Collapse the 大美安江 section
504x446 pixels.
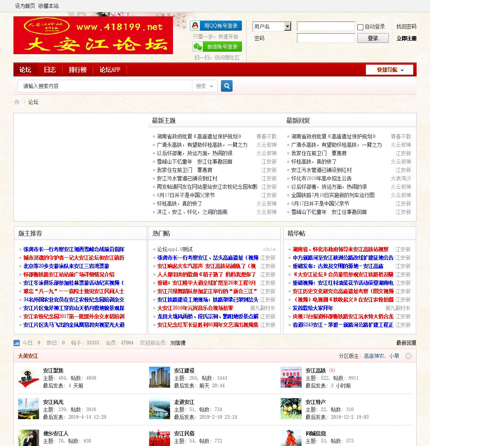tap(408, 356)
